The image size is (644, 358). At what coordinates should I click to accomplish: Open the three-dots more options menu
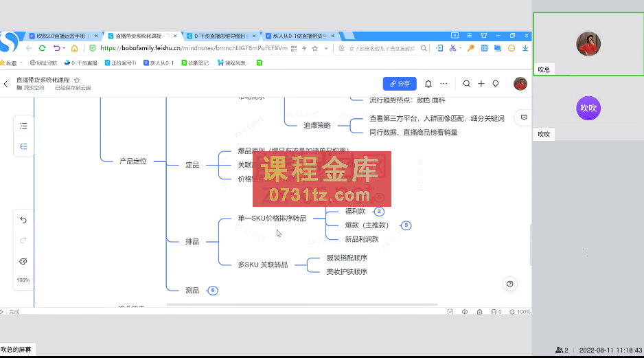pos(444,84)
